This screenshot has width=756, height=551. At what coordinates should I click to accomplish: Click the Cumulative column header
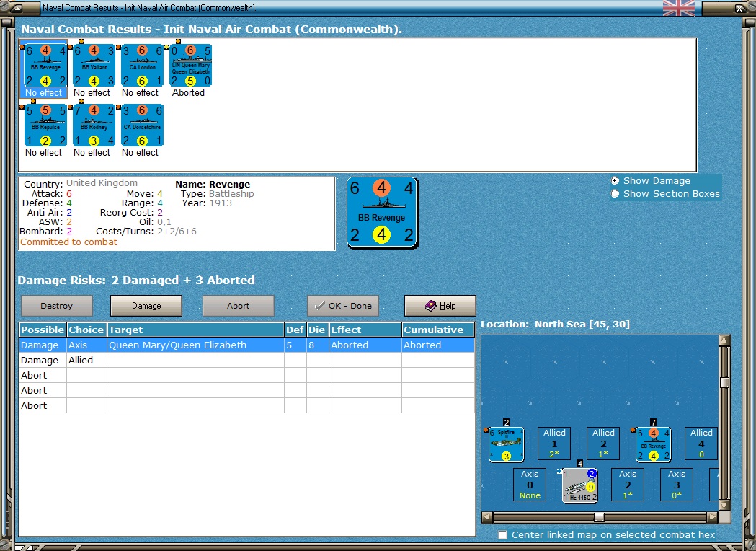click(438, 330)
